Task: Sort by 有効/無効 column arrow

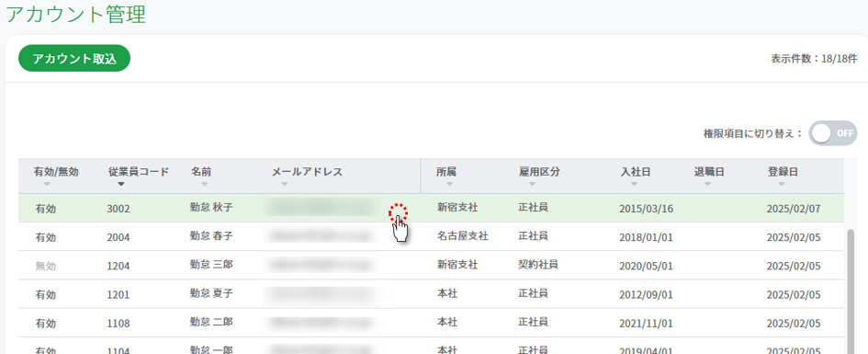Action: pos(47,184)
